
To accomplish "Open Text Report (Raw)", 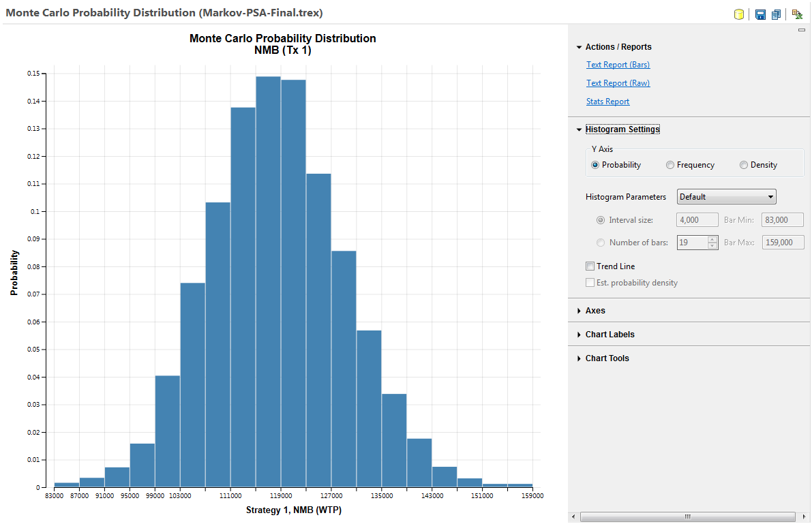I will 618,82.
